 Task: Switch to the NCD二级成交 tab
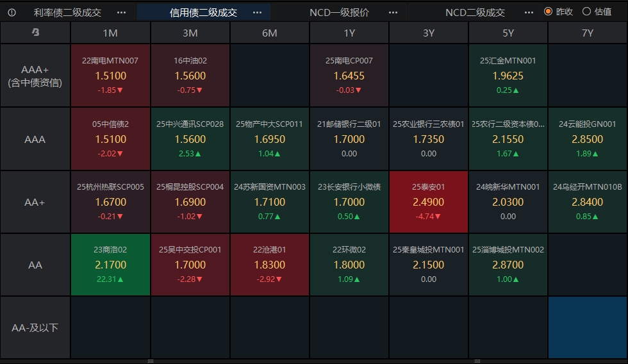click(475, 12)
